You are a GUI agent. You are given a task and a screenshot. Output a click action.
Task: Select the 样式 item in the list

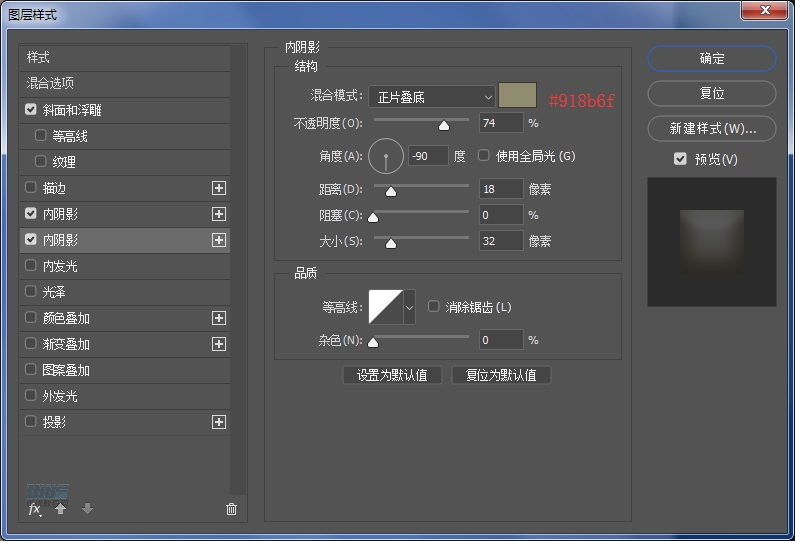click(125, 58)
